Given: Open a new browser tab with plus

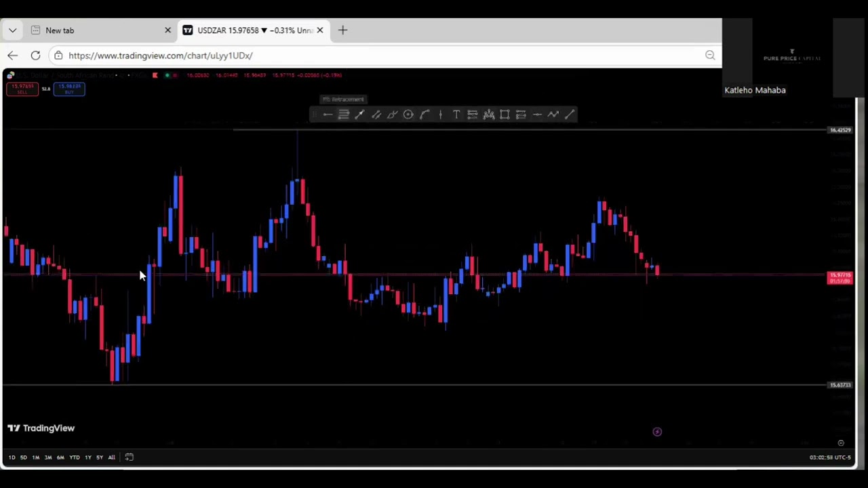Looking at the screenshot, I should tap(342, 30).
